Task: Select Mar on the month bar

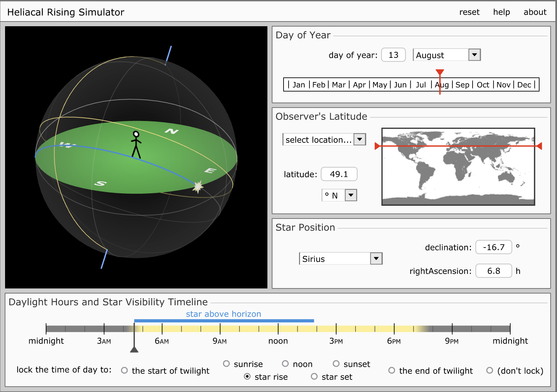Action: pos(339,85)
